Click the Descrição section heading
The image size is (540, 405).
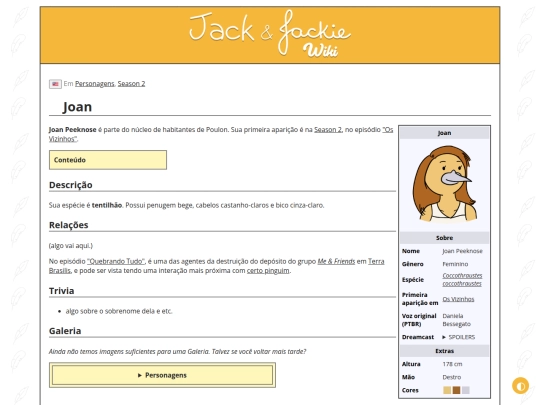coord(71,185)
